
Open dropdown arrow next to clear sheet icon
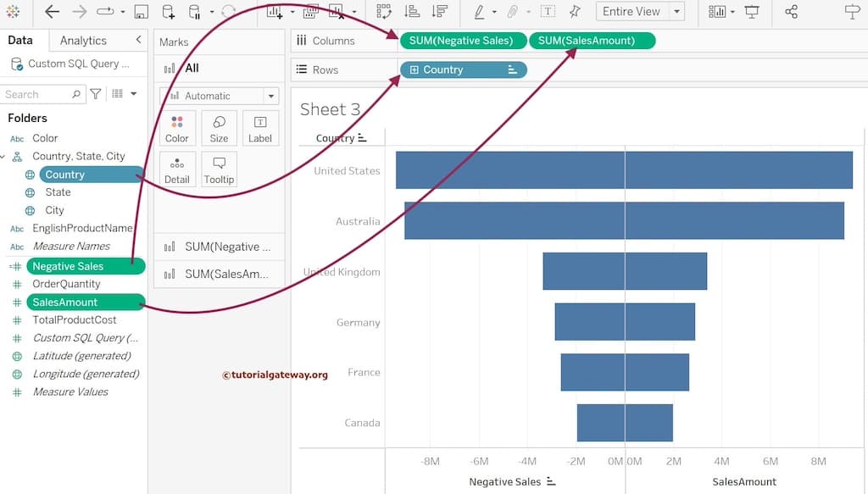tap(354, 12)
